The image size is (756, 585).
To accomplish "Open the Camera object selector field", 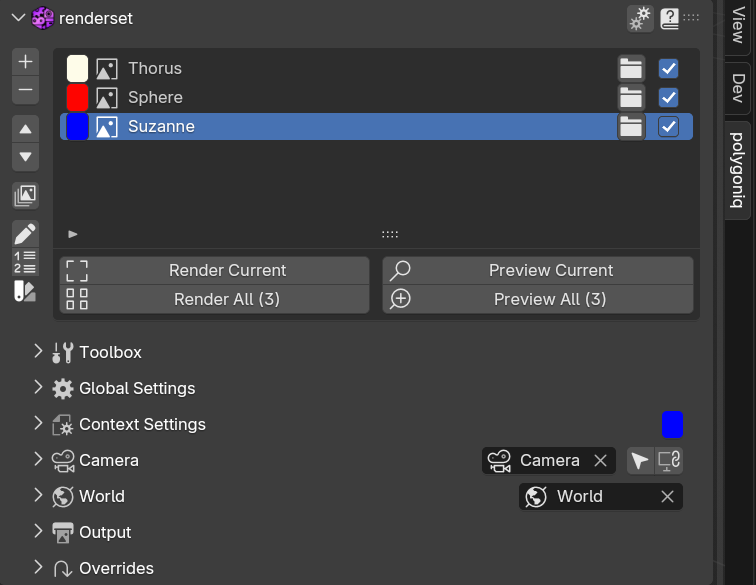I will [549, 461].
